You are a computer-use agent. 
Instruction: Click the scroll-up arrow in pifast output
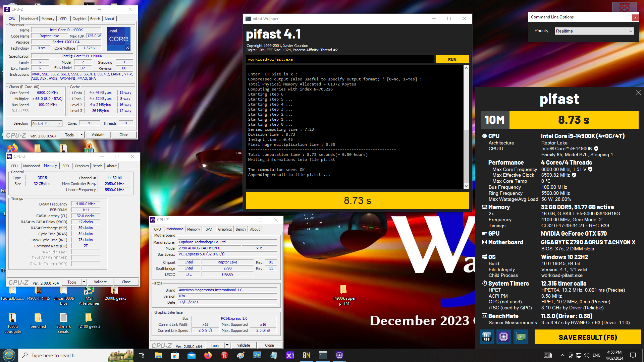coord(466,68)
